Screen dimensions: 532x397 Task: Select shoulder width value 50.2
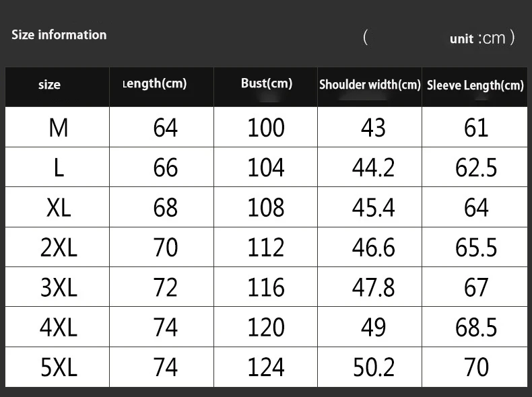pyautogui.click(x=374, y=367)
